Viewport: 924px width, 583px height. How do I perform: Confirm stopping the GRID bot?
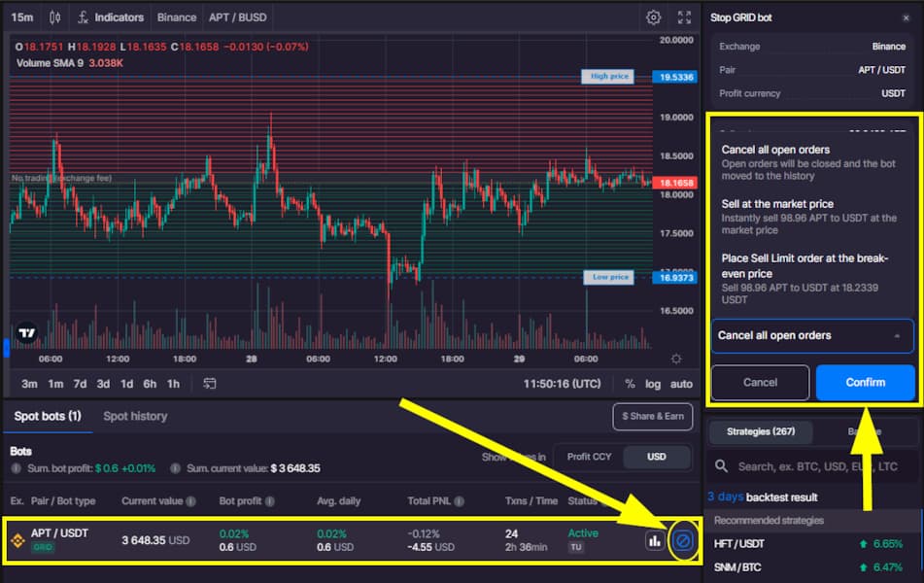coord(864,382)
